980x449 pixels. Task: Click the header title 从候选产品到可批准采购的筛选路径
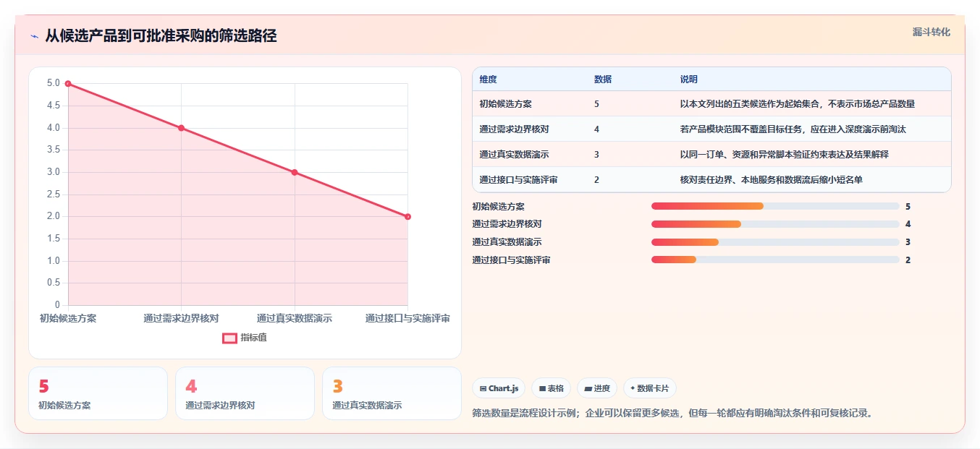point(161,35)
